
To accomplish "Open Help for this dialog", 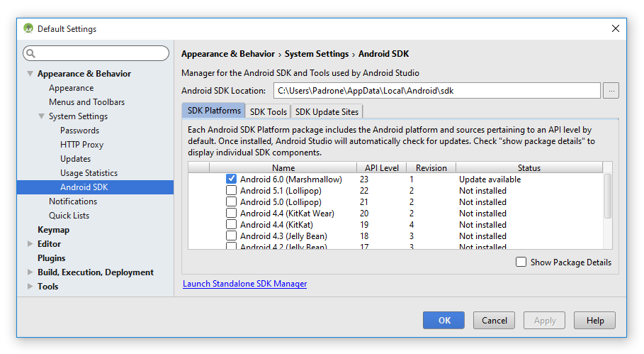I will pos(594,320).
